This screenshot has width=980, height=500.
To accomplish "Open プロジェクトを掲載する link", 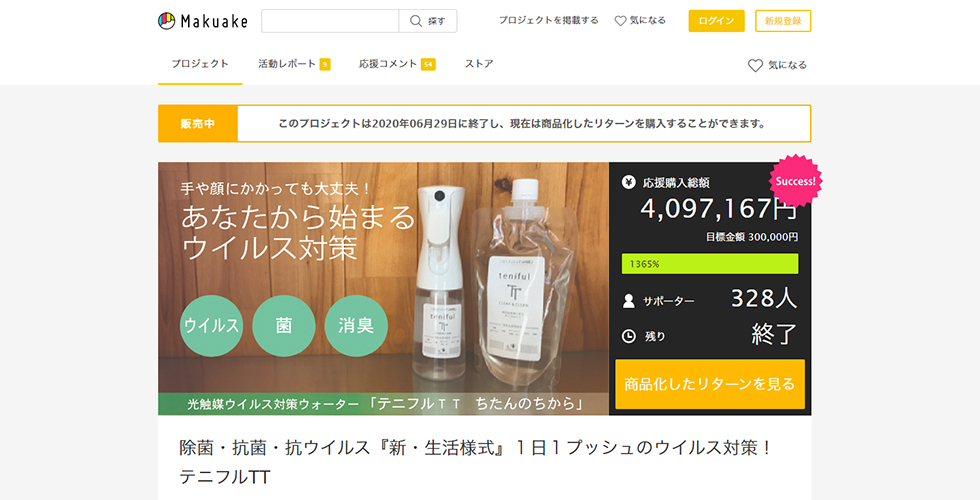I will coord(548,21).
